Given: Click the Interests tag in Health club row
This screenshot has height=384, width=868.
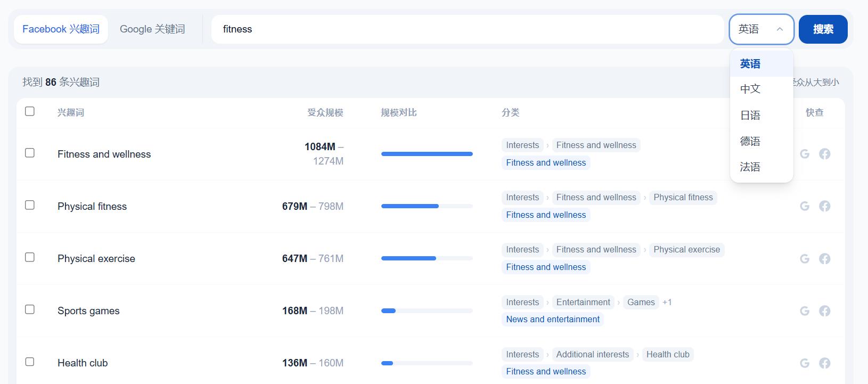Looking at the screenshot, I should 522,354.
